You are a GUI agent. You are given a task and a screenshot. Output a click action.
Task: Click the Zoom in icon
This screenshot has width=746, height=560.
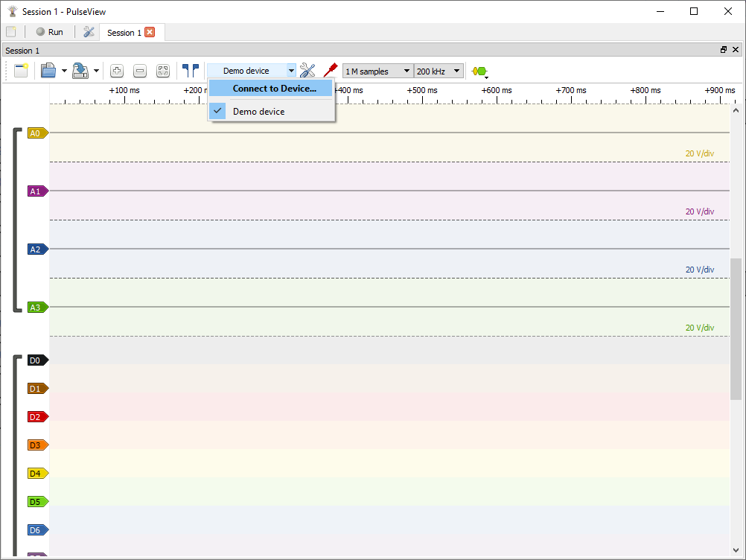117,71
